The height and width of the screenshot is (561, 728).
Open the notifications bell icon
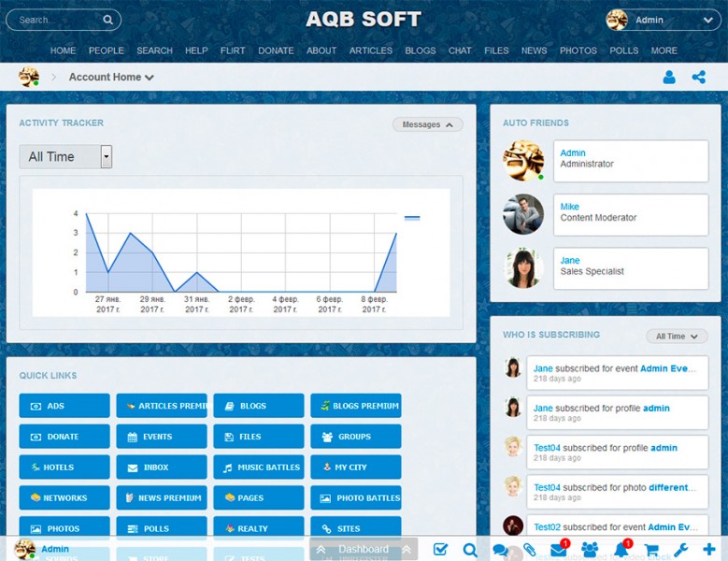coord(621,550)
